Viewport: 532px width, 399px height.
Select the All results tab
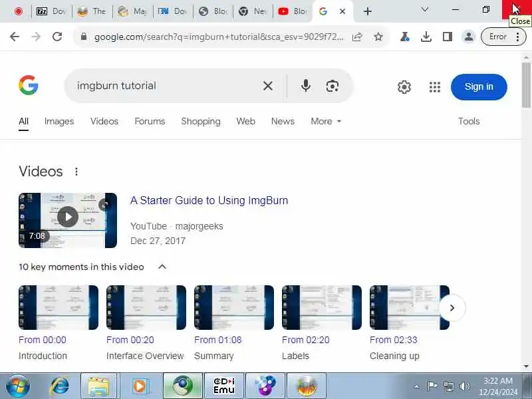[23, 122]
